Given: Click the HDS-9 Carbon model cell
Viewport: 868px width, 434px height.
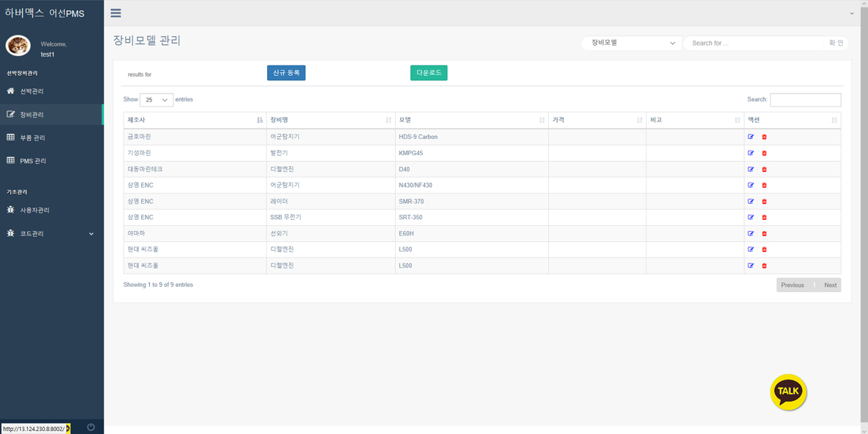Looking at the screenshot, I should coord(472,137).
